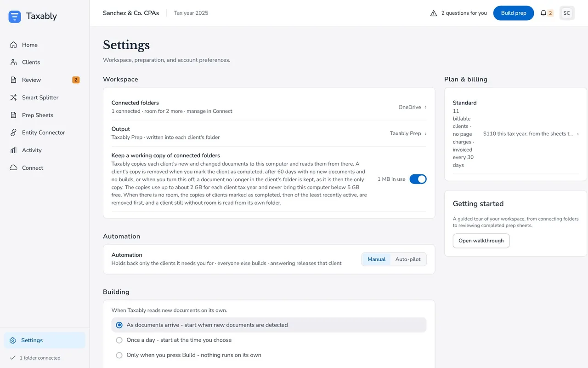The height and width of the screenshot is (368, 588).
Task: Open the SC account avatar
Action: 567,13
